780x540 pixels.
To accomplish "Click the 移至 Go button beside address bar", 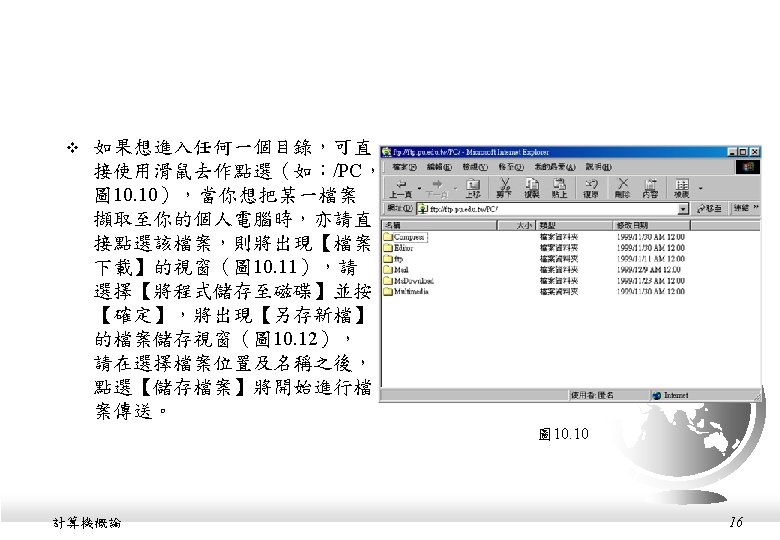I will [710, 208].
